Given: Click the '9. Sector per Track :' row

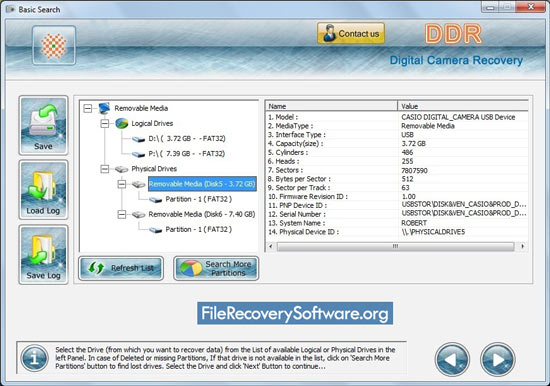Looking at the screenshot, I should click(397, 188).
